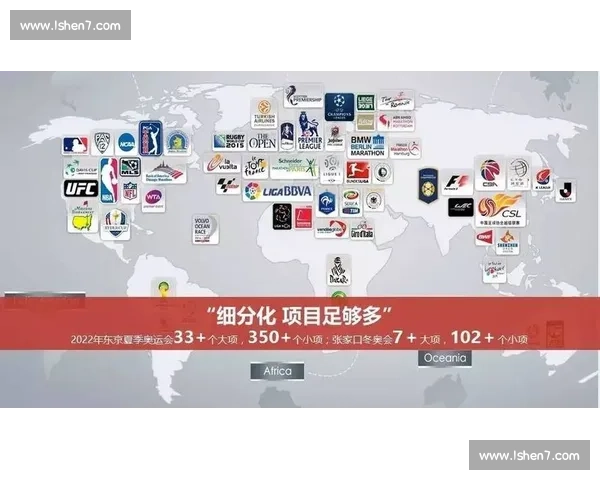Click the Chicago Marathon skyline logo
600x480 pixels.
pyautogui.click(x=164, y=173)
